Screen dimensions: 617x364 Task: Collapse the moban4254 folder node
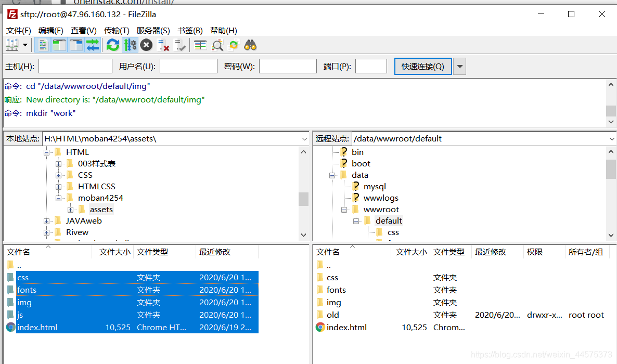(x=58, y=198)
